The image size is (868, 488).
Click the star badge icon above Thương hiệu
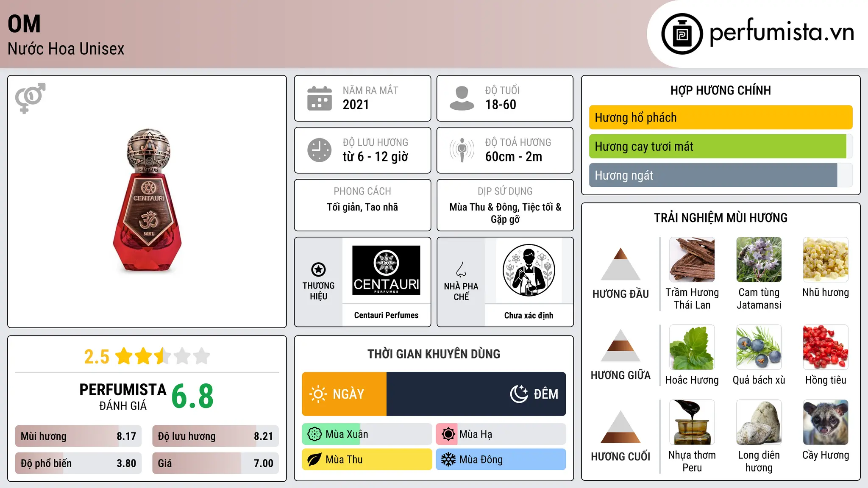click(318, 269)
